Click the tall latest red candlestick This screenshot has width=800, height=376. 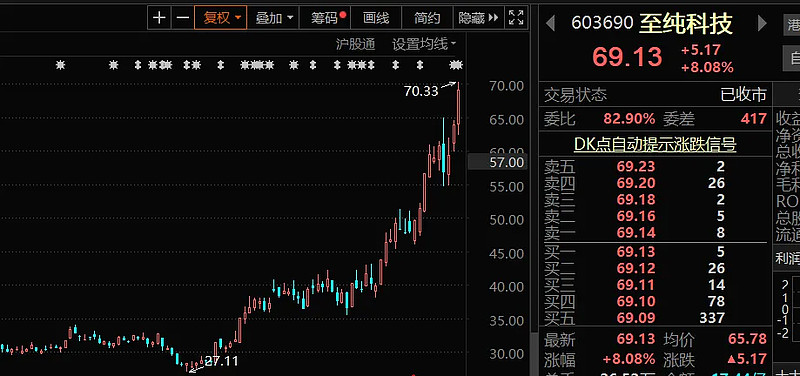click(x=459, y=106)
